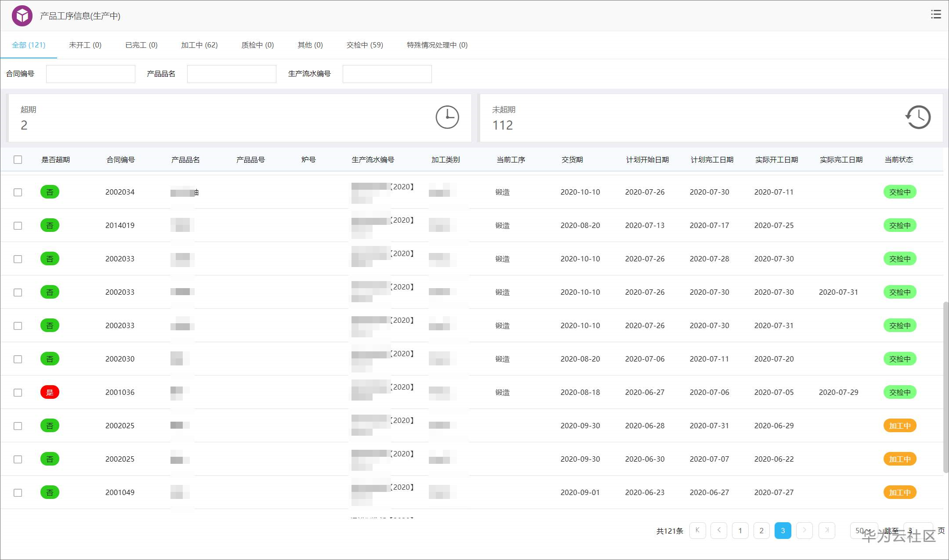Open the list menu icon top right
This screenshot has height=560, width=949.
click(x=936, y=14)
